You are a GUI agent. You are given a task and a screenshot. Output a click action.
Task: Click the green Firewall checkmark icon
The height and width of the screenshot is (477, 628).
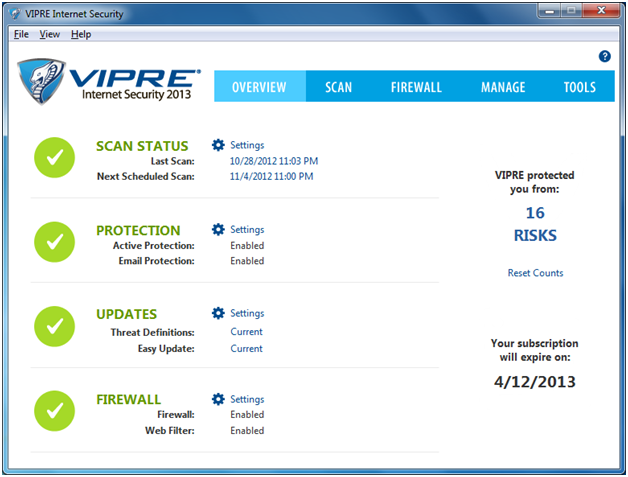point(54,411)
